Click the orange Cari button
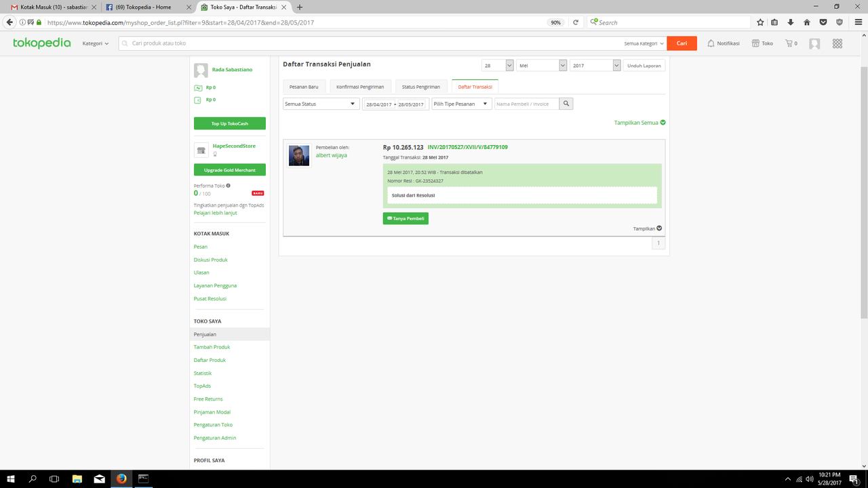Viewport: 868px width, 488px height. (682, 43)
